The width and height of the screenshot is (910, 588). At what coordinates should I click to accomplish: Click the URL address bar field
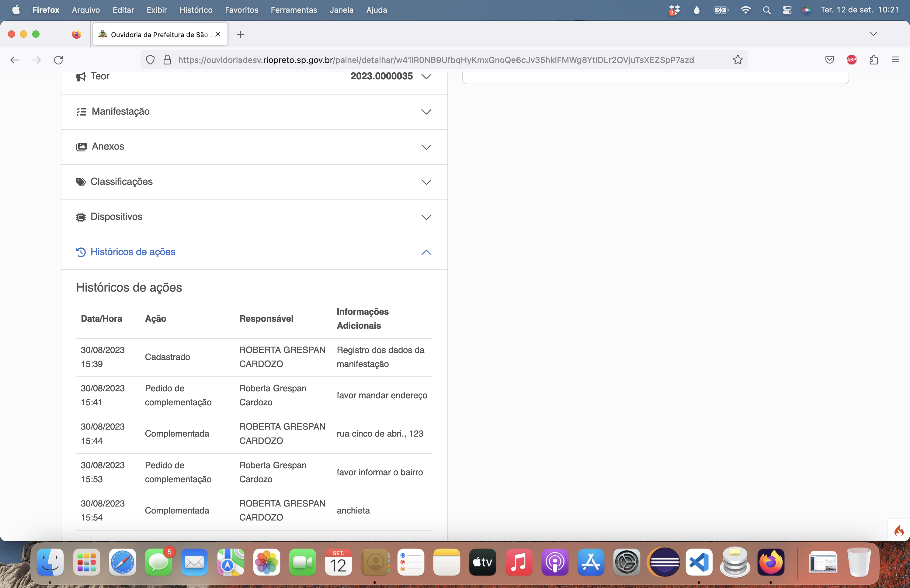point(435,60)
